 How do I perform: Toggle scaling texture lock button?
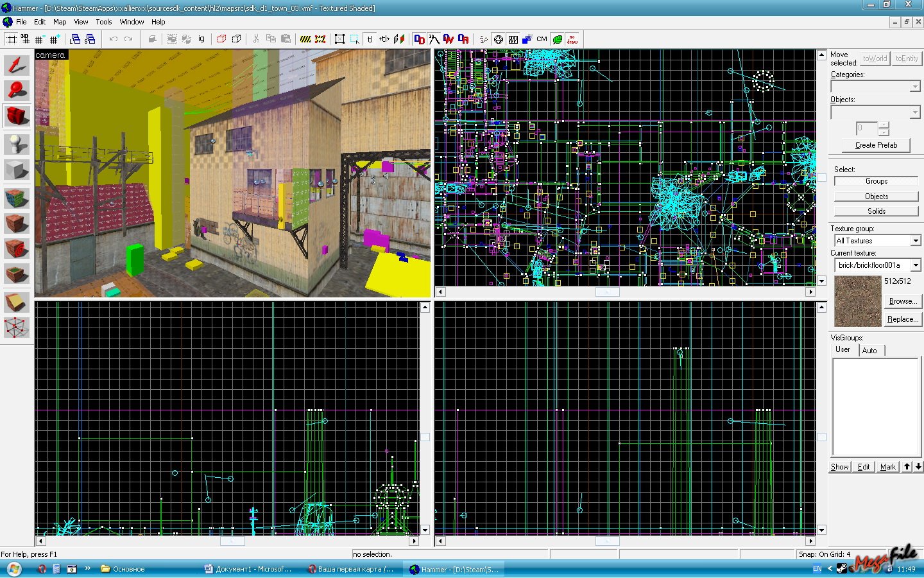[384, 39]
